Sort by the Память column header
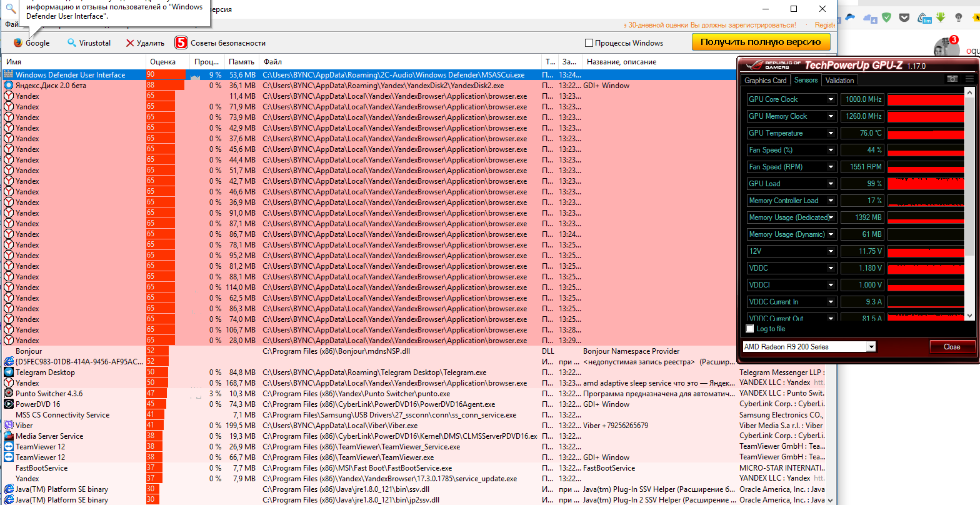This screenshot has height=505, width=980. [242, 62]
